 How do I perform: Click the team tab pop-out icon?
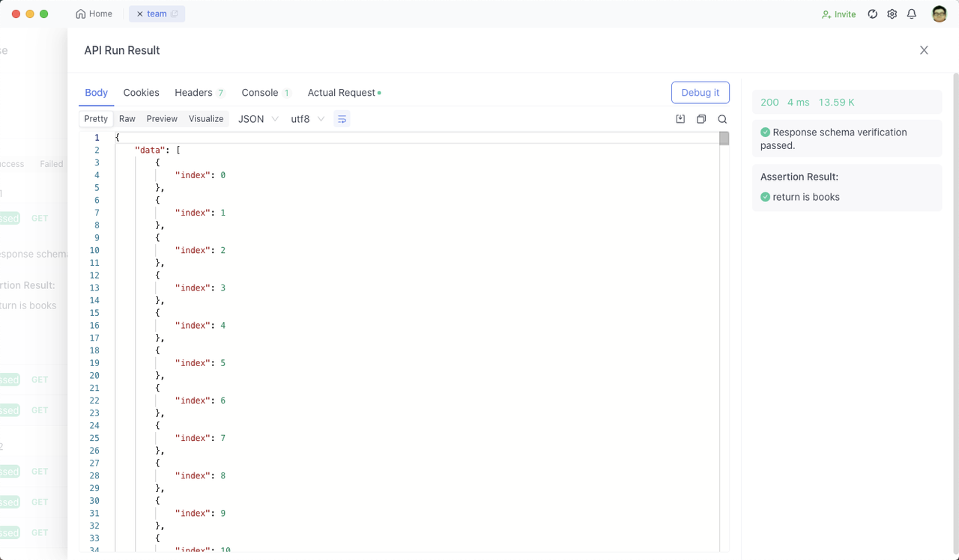pyautogui.click(x=175, y=14)
